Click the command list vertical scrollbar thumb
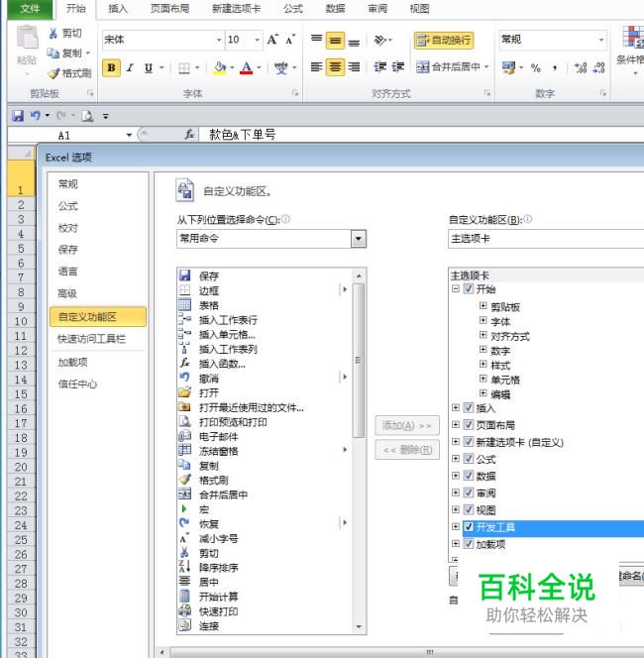 pyautogui.click(x=359, y=361)
